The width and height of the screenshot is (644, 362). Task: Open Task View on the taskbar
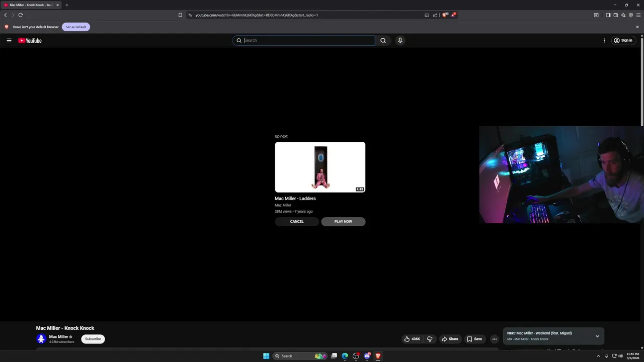pos(334,356)
